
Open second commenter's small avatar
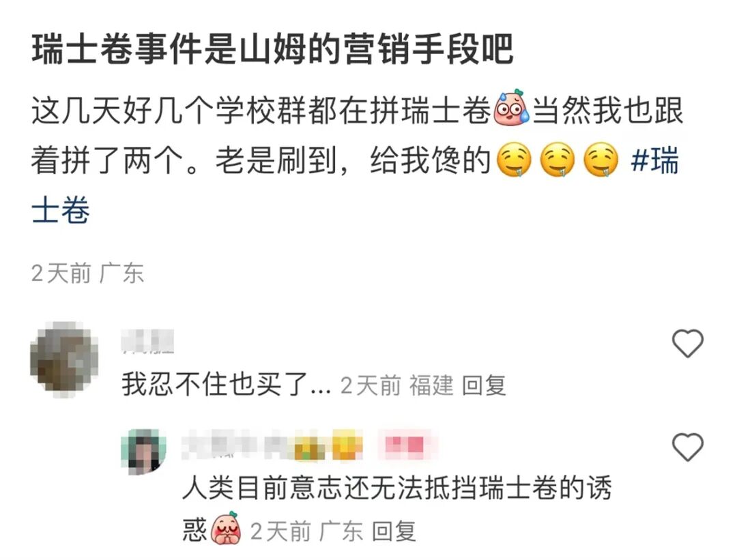143,452
